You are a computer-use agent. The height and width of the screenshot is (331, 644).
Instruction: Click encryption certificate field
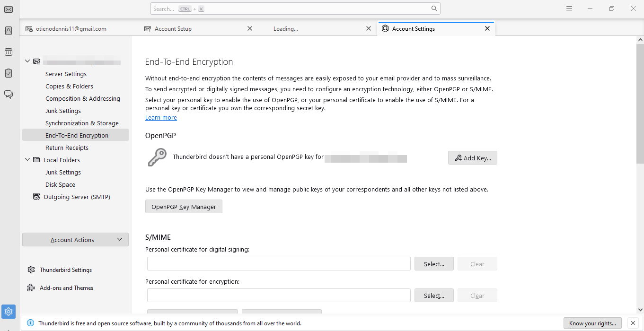click(279, 296)
